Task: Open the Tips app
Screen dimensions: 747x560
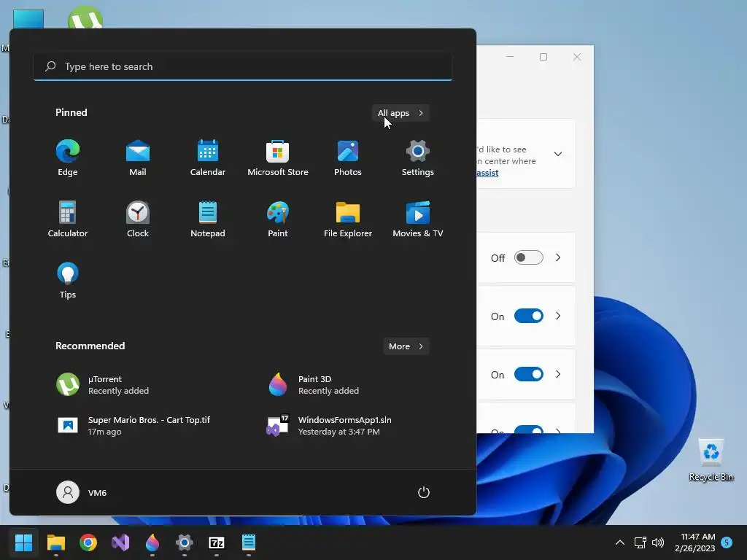Action: pyautogui.click(x=68, y=281)
